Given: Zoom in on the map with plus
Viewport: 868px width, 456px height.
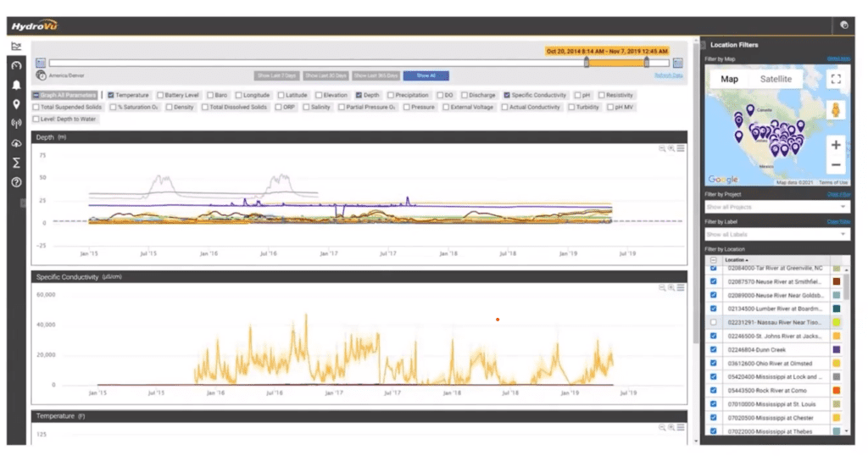Looking at the screenshot, I should [836, 145].
